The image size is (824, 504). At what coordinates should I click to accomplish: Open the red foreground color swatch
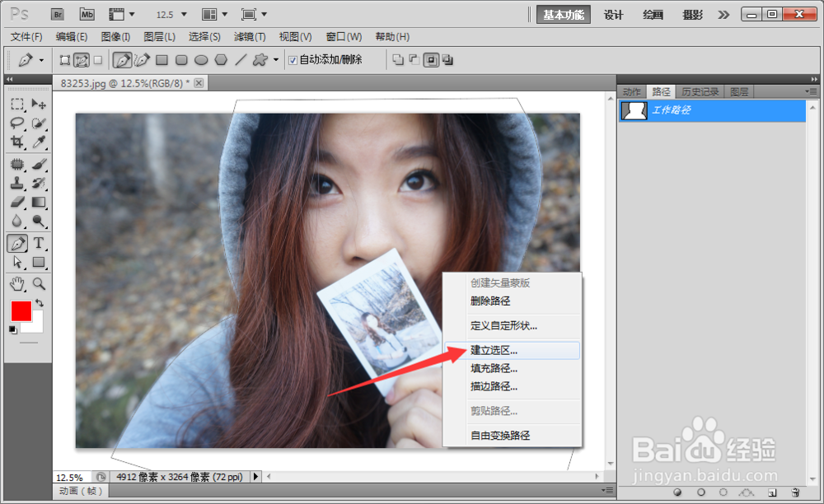[x=21, y=310]
